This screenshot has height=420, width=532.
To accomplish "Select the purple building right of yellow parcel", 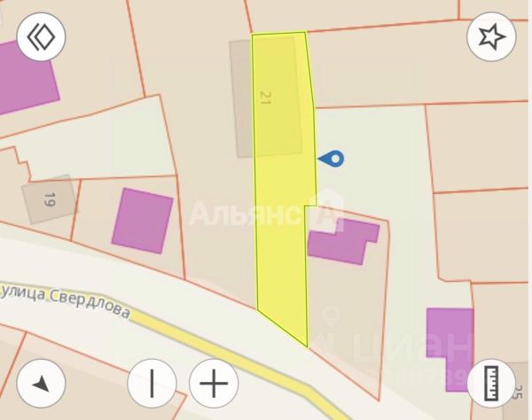I will [x=343, y=241].
